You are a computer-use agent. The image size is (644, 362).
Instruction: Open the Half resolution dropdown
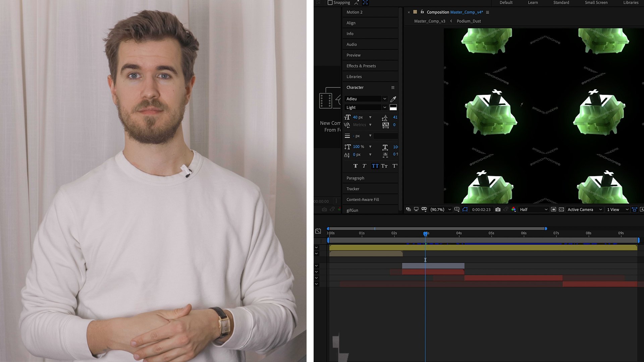point(533,209)
